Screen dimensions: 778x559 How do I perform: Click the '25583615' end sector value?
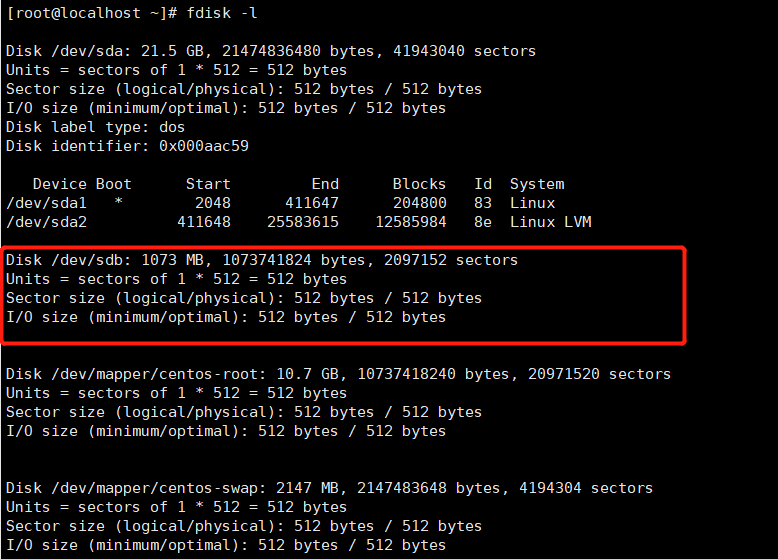(303, 222)
